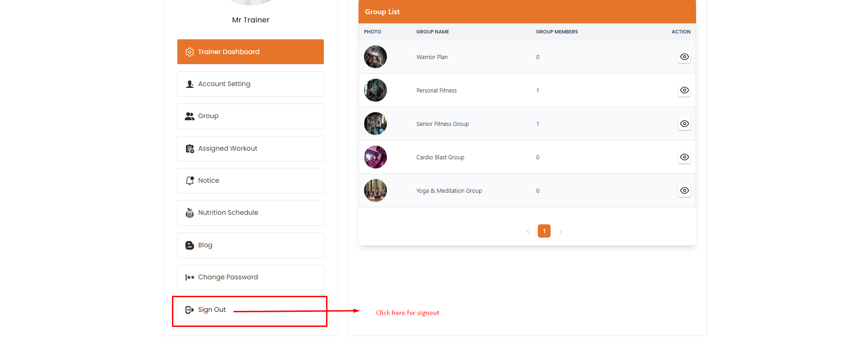Click the eye icon for Warrior Plan
Viewport: 868px width, 364px height.
pos(684,57)
